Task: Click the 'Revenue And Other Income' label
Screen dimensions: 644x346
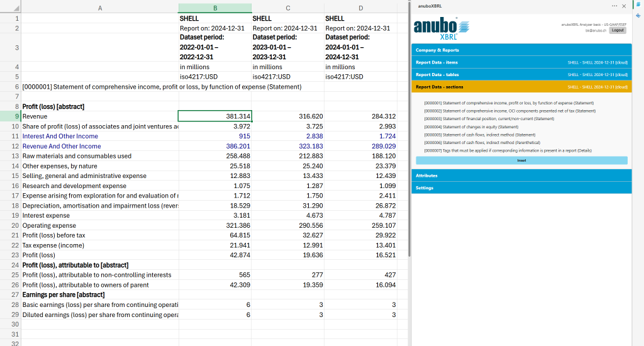Action: (x=100, y=147)
